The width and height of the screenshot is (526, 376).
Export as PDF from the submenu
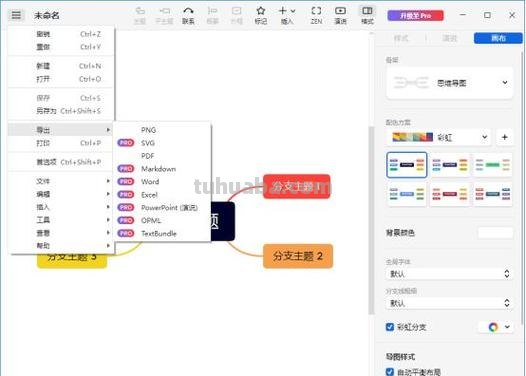[162, 156]
